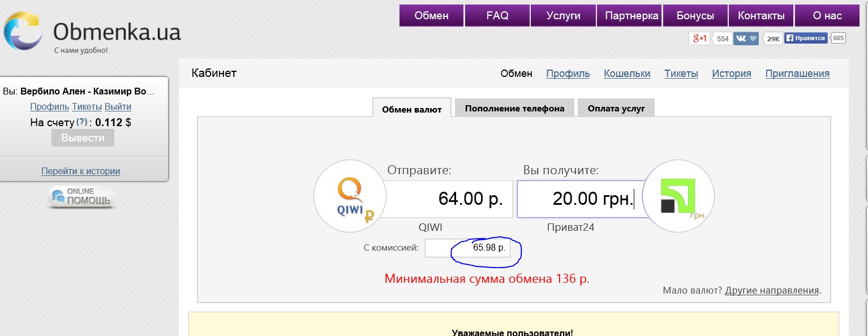
Task: Click the Перейти к истории link
Action: 80,171
